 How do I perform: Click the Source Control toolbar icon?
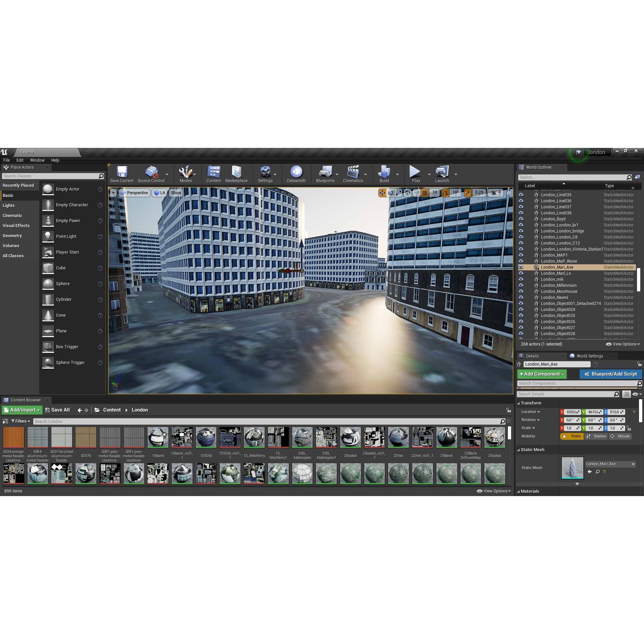151,174
